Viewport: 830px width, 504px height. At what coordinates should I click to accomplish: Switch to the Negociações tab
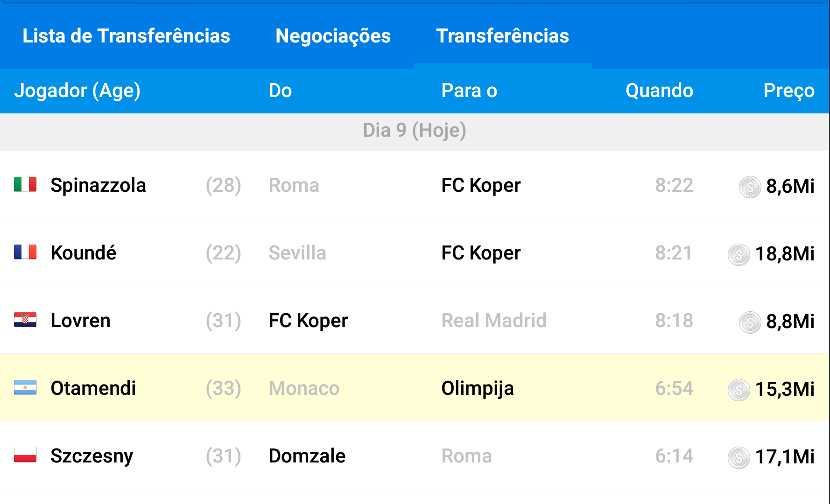(333, 36)
